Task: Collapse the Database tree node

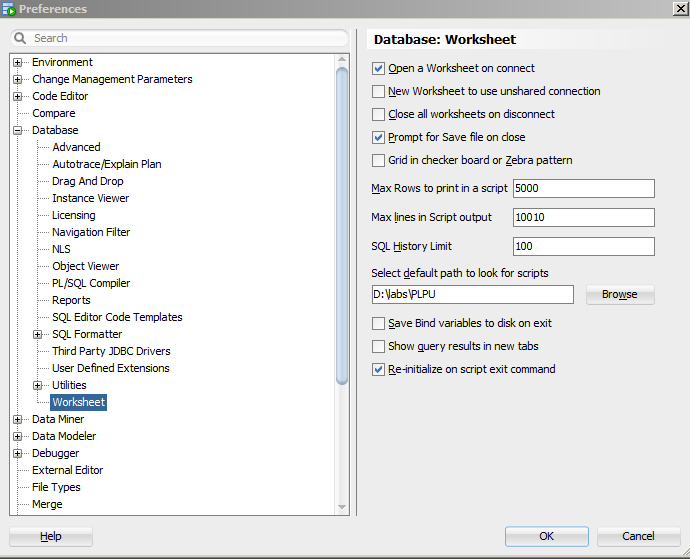Action: (x=18, y=130)
